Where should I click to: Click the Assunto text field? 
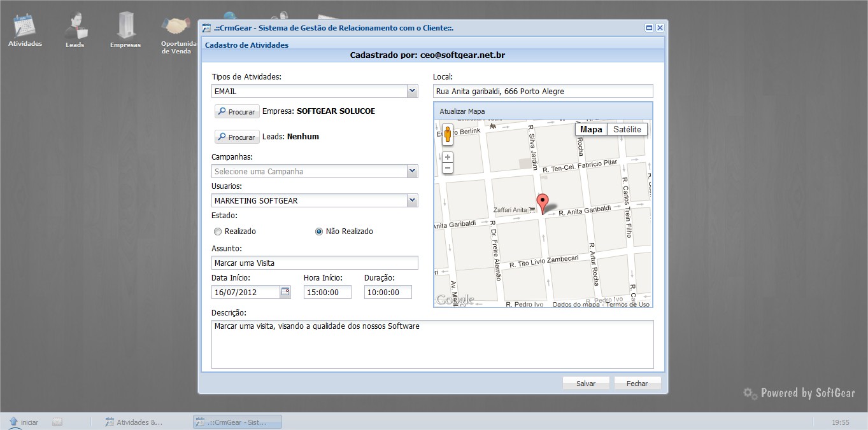point(315,263)
